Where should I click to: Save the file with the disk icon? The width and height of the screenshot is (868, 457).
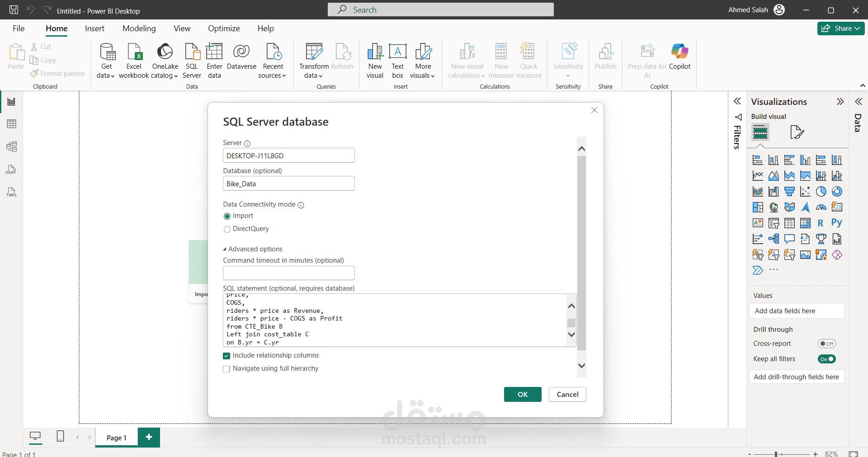point(14,10)
